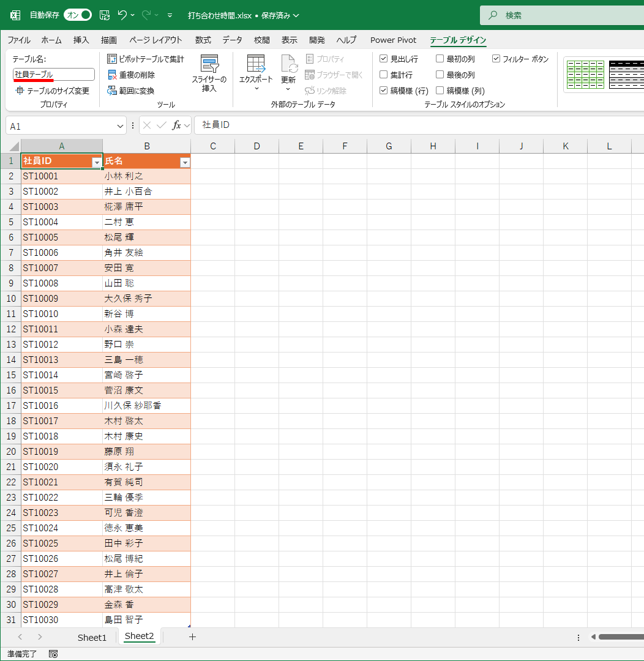Click スライサーの挿入 icon
This screenshot has width=644, height=661.
pos(209,64)
